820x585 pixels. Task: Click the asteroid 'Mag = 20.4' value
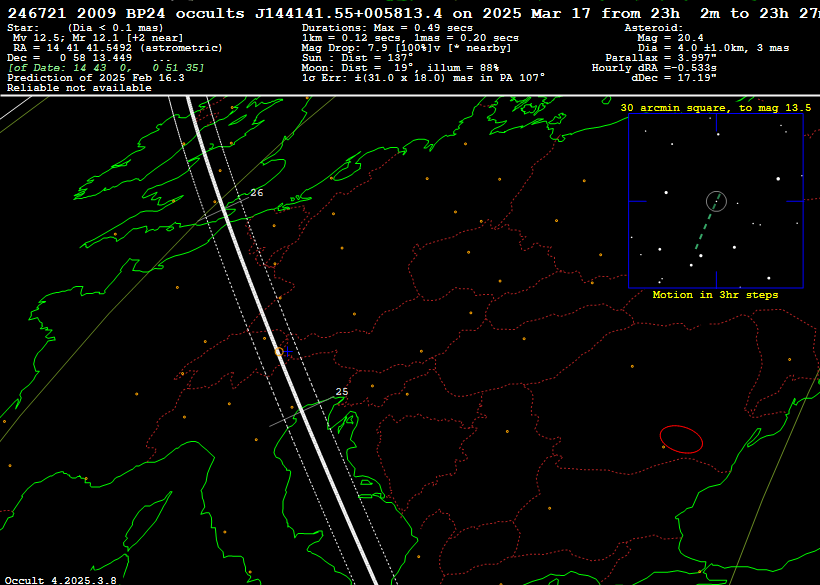(x=670, y=38)
